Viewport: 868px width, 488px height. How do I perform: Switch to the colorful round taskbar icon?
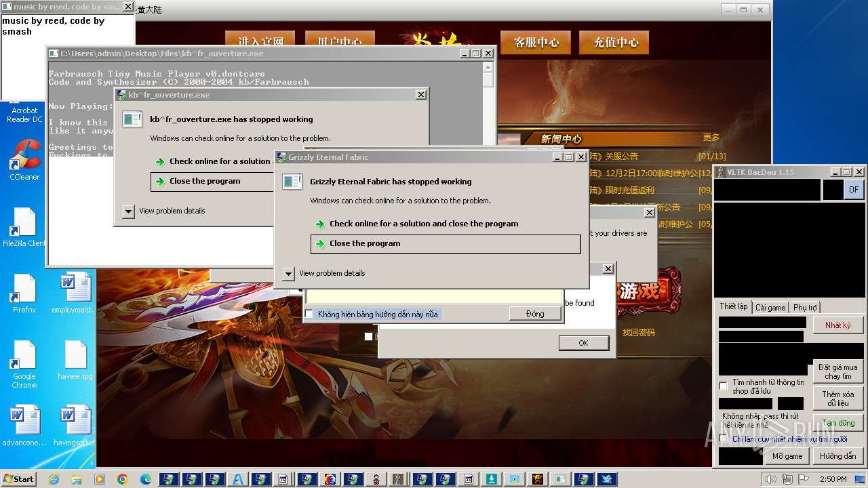pos(330,479)
